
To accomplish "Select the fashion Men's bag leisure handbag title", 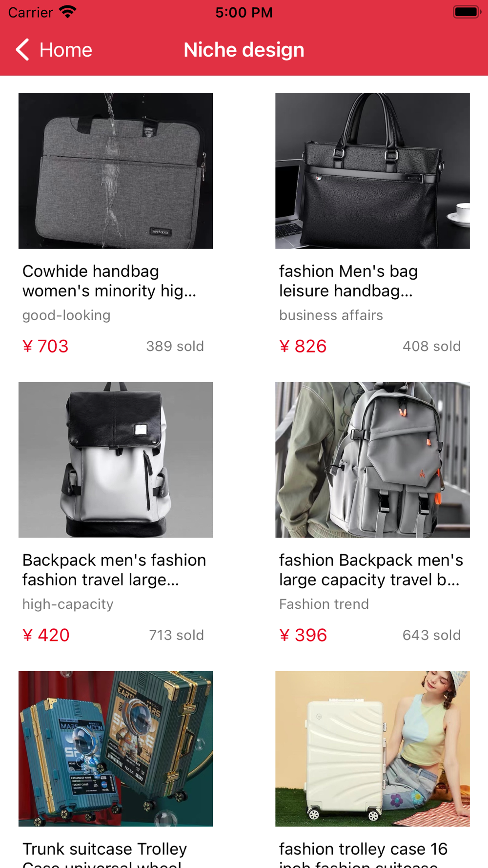I will point(348,281).
